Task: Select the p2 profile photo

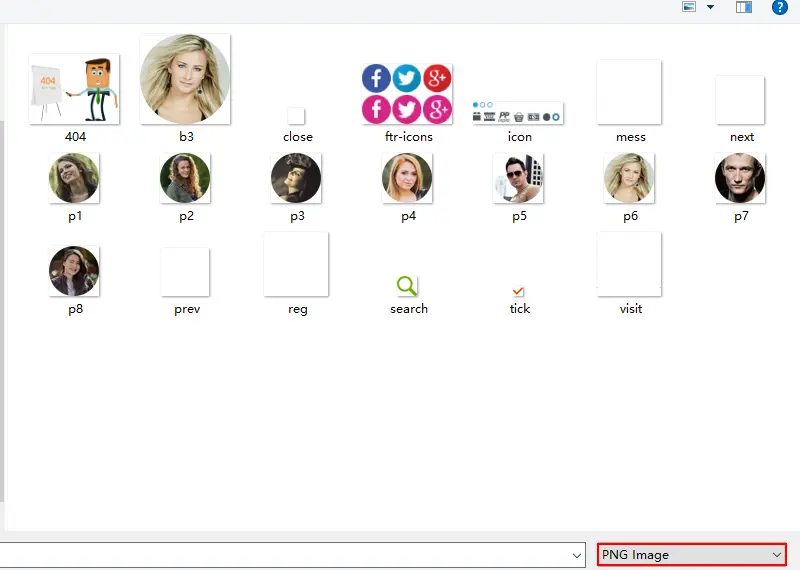Action: 185,178
